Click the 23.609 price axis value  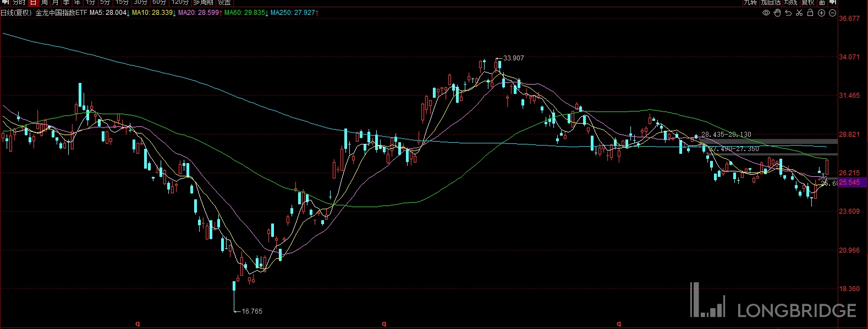(x=849, y=211)
